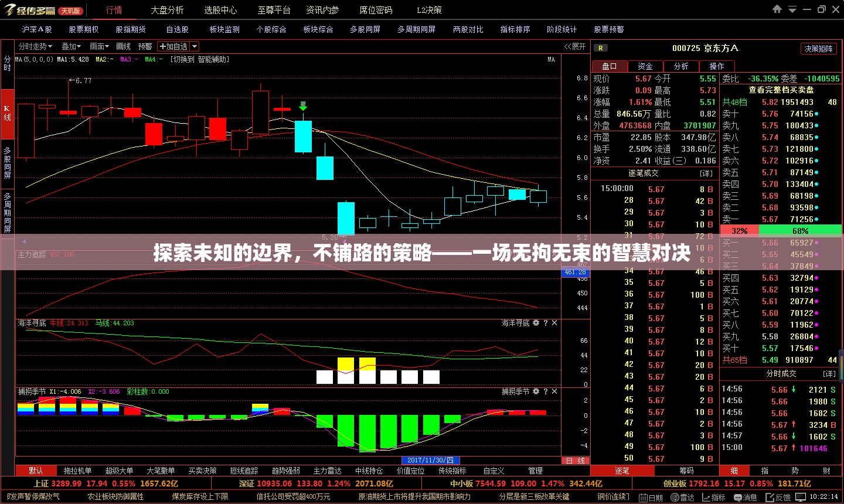Select 逐笔 view under trade list

(622, 471)
